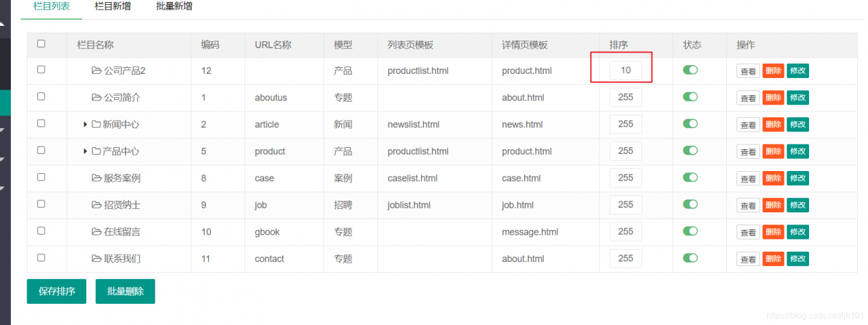868x325 pixels.
Task: Click the sort field in 新闻中心 row
Action: click(626, 123)
